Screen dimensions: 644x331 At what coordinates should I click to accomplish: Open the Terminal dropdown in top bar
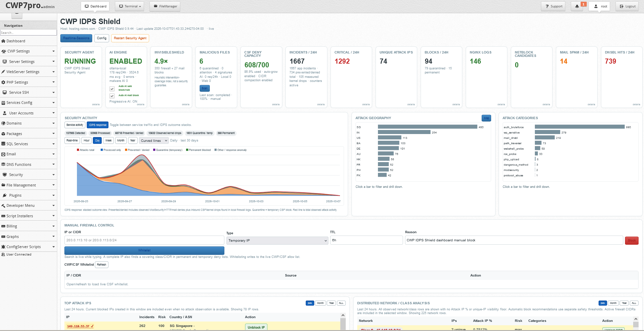(129, 6)
